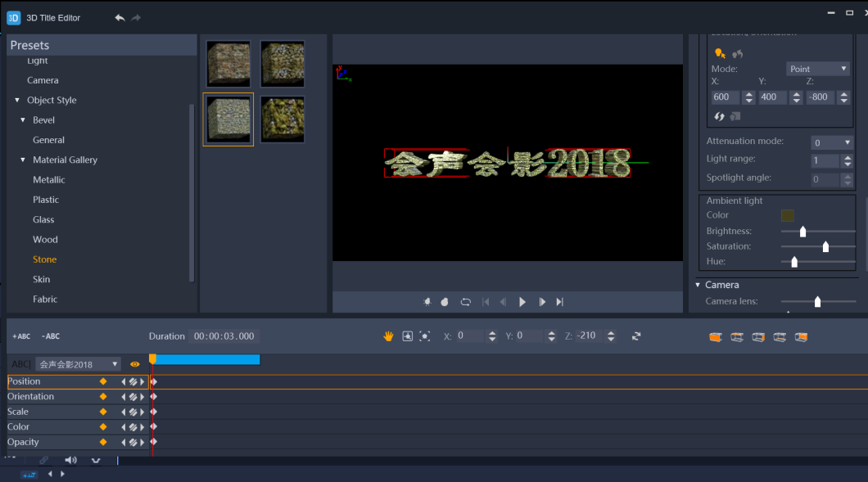Go to the next Orientation keyframe

(142, 396)
